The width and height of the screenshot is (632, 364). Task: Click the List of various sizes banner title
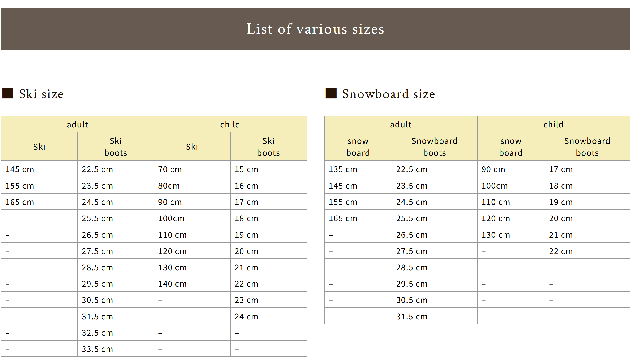315,29
